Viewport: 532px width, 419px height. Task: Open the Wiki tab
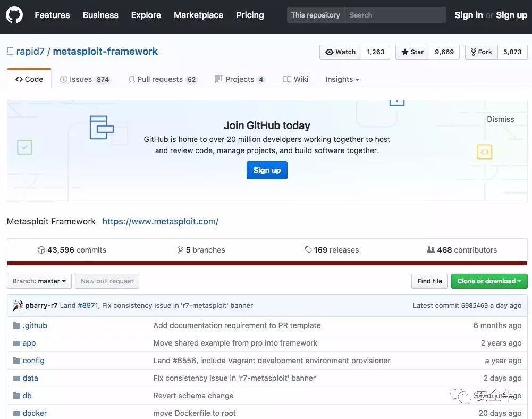tap(296, 79)
